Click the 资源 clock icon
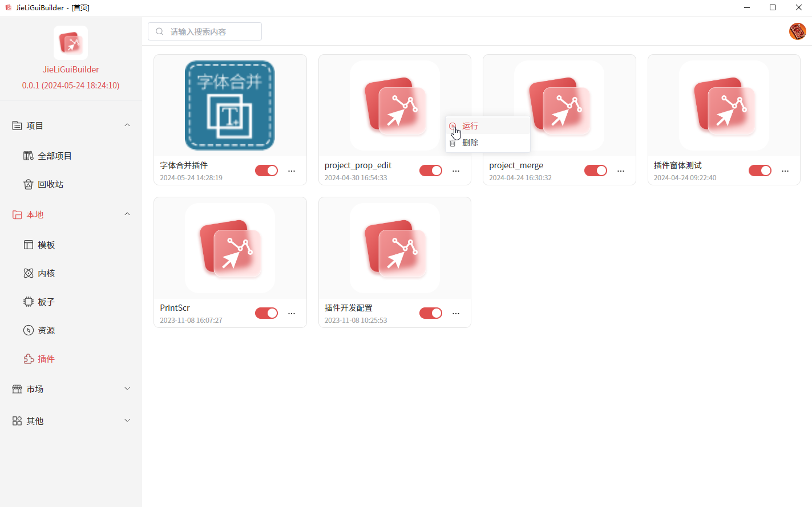The image size is (812, 507). click(29, 330)
